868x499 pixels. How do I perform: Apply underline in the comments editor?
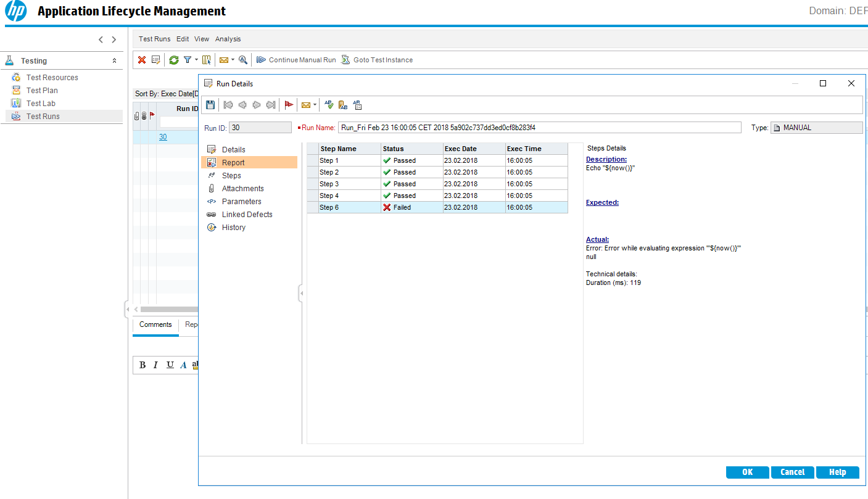170,365
